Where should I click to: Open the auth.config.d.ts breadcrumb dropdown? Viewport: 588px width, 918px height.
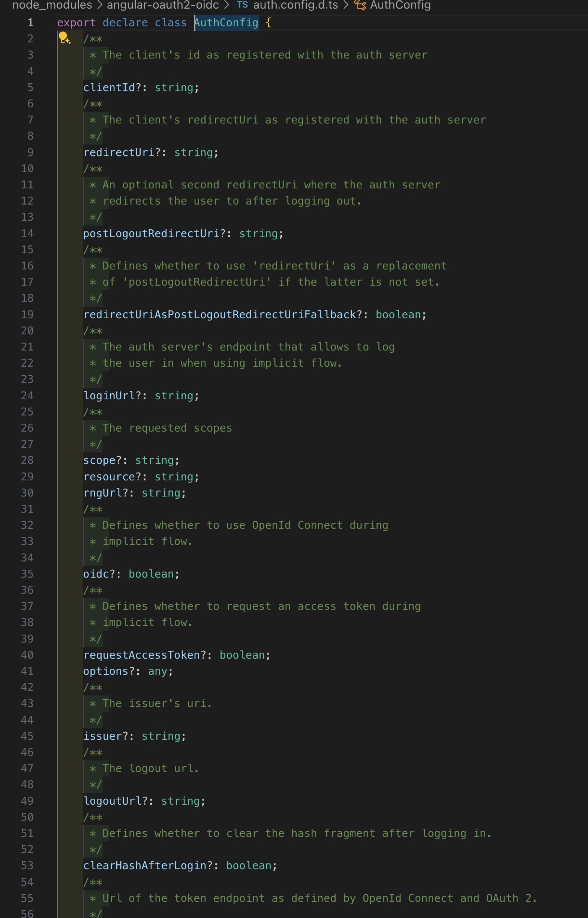coord(295,5)
